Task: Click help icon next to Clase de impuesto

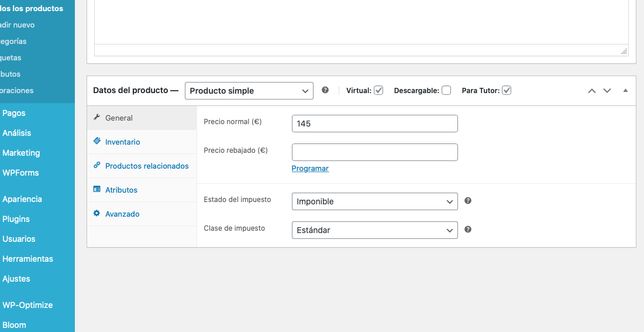Action: [x=468, y=229]
